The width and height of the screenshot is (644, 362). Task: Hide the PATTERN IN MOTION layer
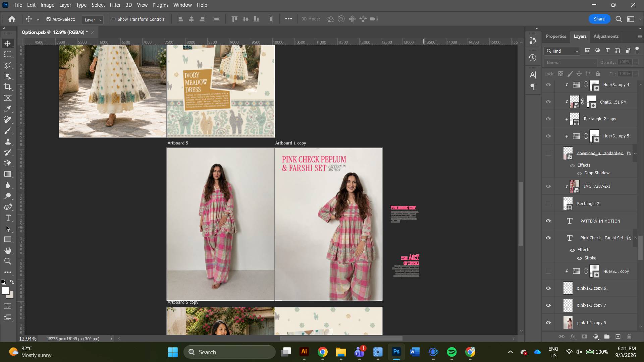pos(548,221)
